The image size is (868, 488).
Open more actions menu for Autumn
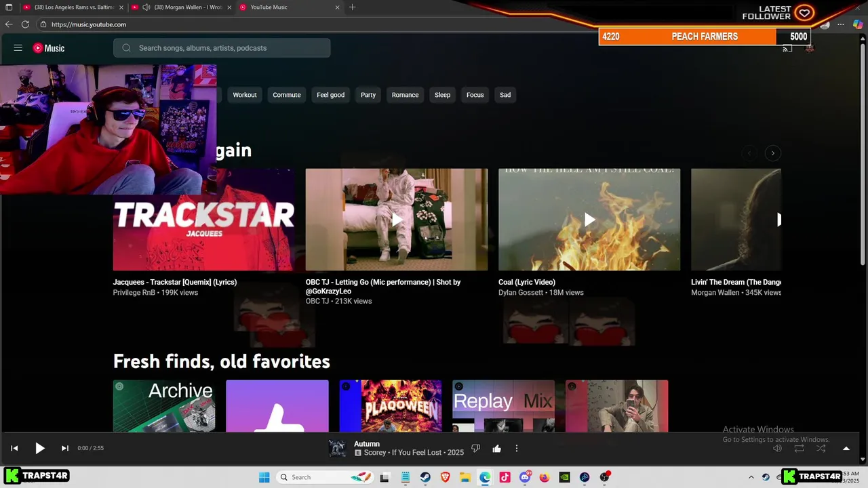pos(517,448)
